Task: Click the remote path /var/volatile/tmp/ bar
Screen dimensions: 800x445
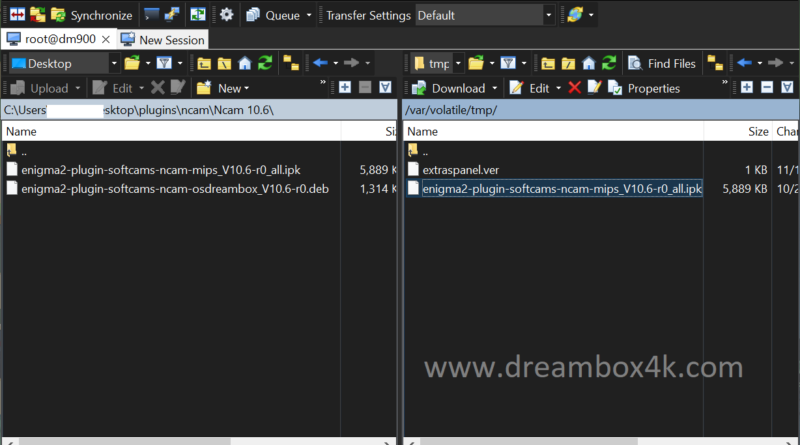Action: pyautogui.click(x=601, y=110)
